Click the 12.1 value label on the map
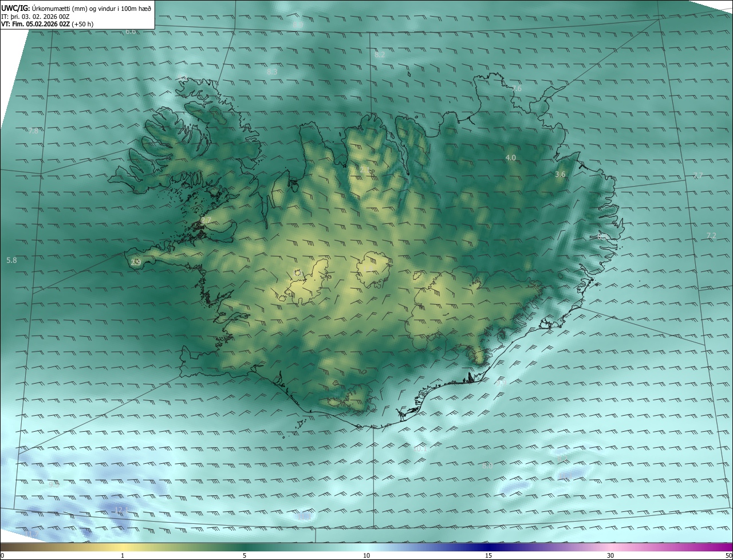 coord(120,510)
